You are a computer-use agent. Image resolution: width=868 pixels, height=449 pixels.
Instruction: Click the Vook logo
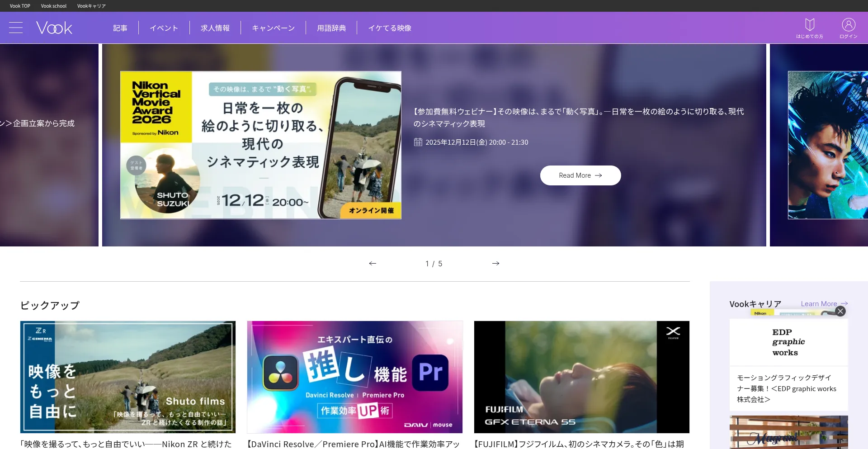[x=54, y=28]
